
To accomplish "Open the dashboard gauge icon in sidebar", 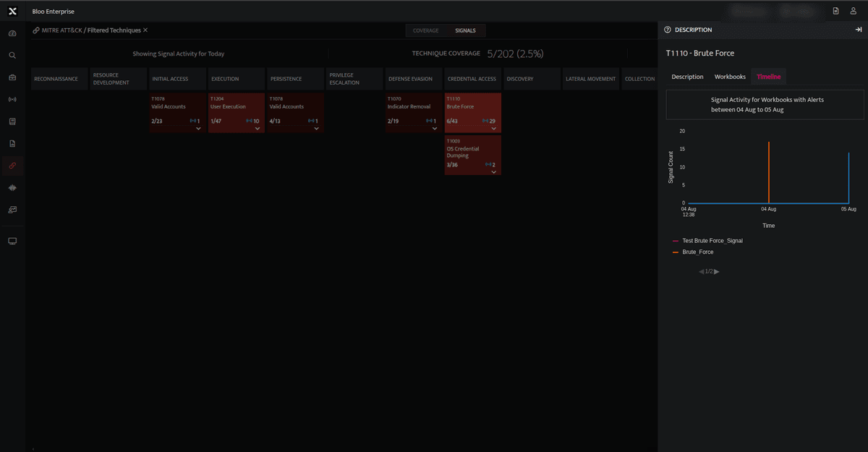I will (x=12, y=33).
